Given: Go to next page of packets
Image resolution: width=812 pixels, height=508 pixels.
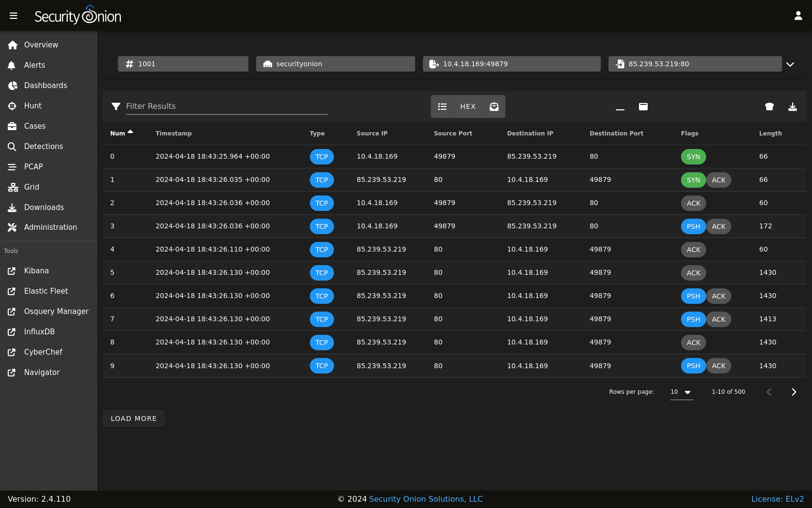Looking at the screenshot, I should pos(794,392).
